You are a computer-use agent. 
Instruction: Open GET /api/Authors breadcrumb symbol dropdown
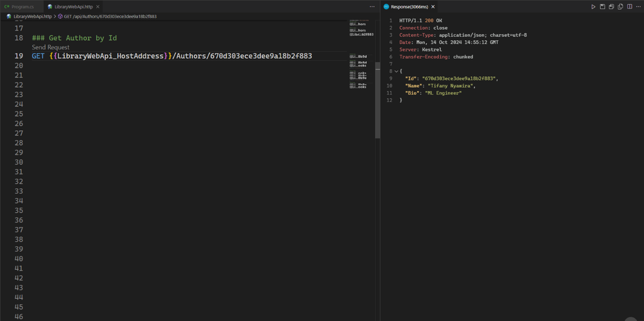tap(110, 16)
